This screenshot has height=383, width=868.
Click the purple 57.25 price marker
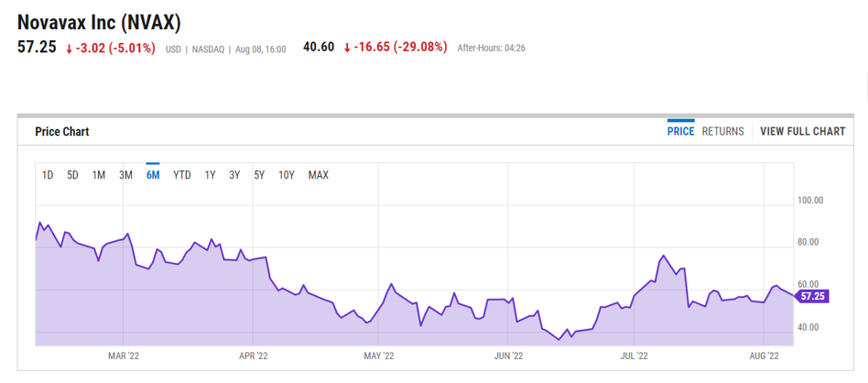click(812, 297)
